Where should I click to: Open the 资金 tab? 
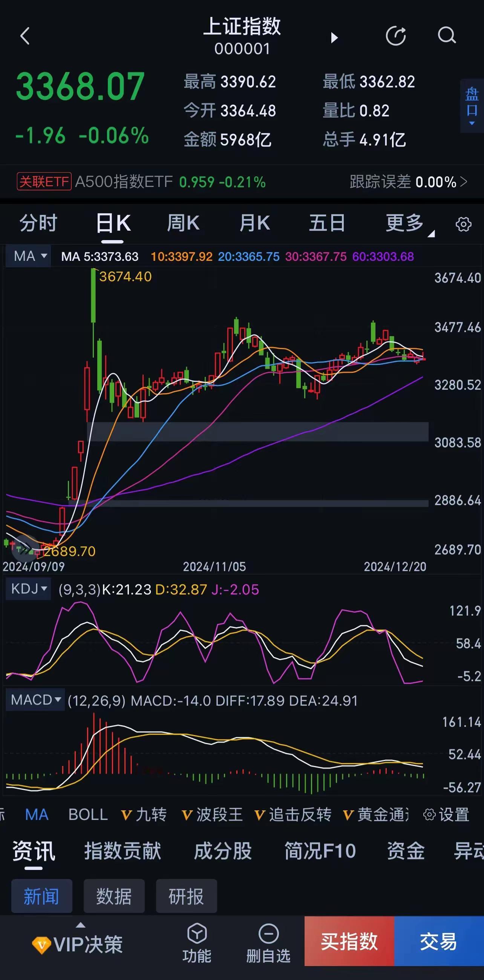pyautogui.click(x=406, y=851)
